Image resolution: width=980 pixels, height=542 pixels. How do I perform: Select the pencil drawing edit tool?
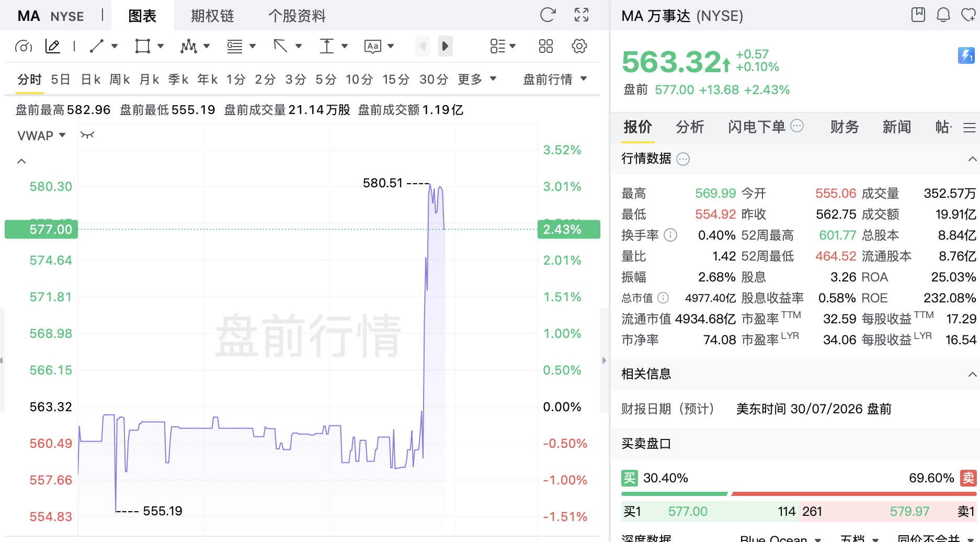coord(53,47)
